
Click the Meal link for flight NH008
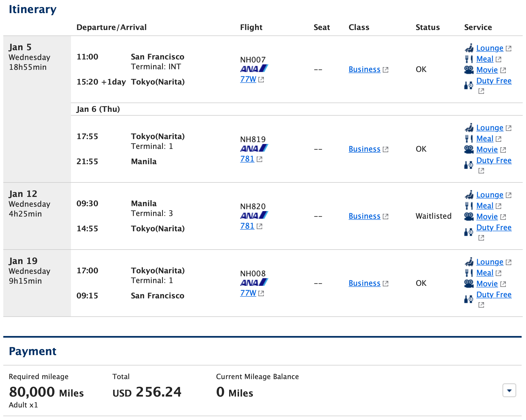tap(485, 272)
